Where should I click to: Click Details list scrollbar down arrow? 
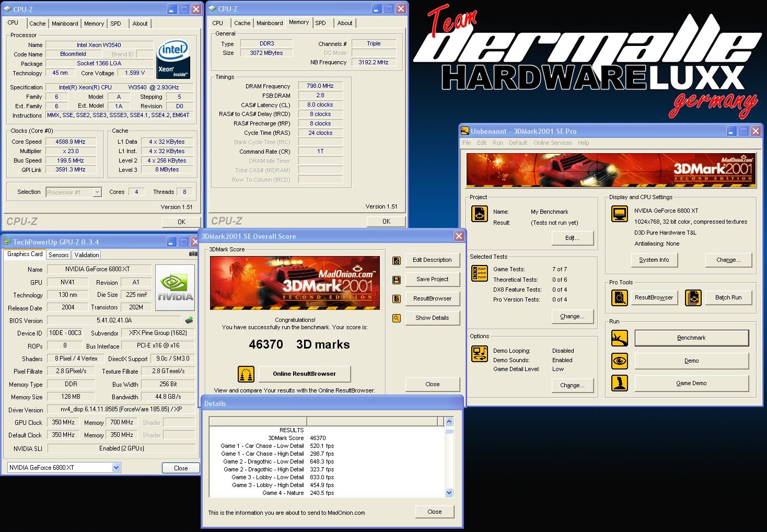[449, 492]
